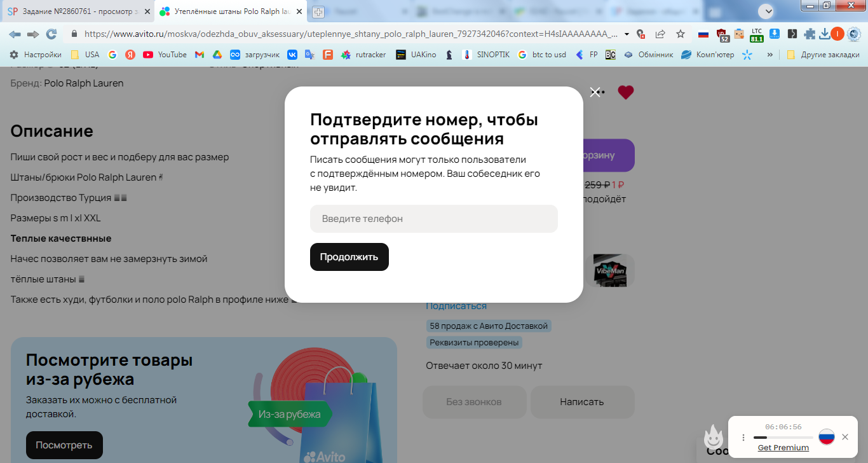The image size is (868, 463).
Task: Click the 'Без звонков' button
Action: (474, 402)
